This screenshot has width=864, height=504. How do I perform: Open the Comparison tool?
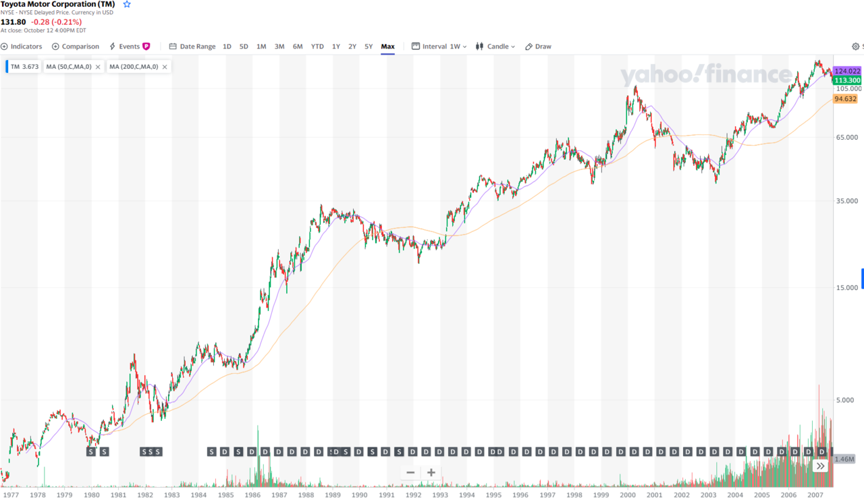tap(76, 47)
